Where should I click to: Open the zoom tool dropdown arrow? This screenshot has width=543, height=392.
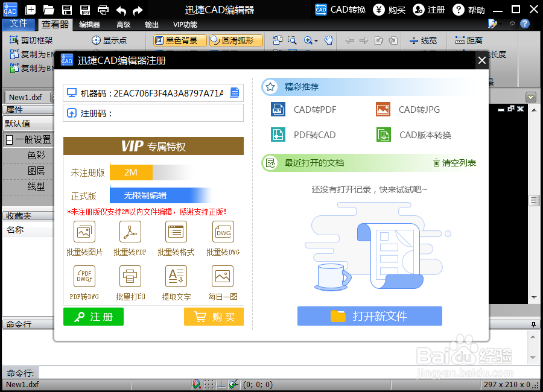click(316, 41)
